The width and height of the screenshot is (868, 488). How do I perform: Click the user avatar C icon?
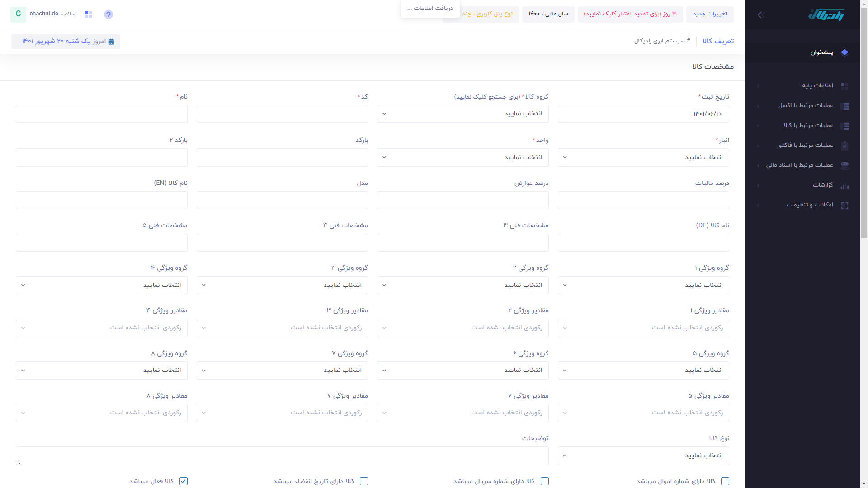[18, 14]
